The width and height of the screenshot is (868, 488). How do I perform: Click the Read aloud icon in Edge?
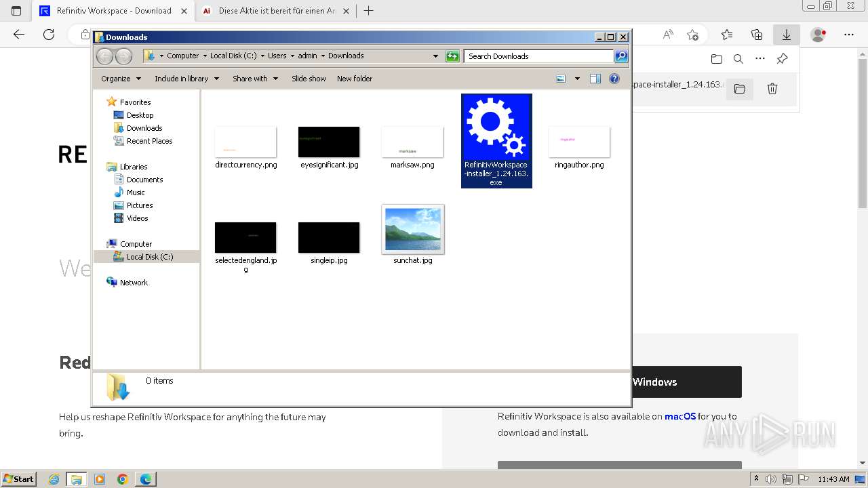[668, 35]
